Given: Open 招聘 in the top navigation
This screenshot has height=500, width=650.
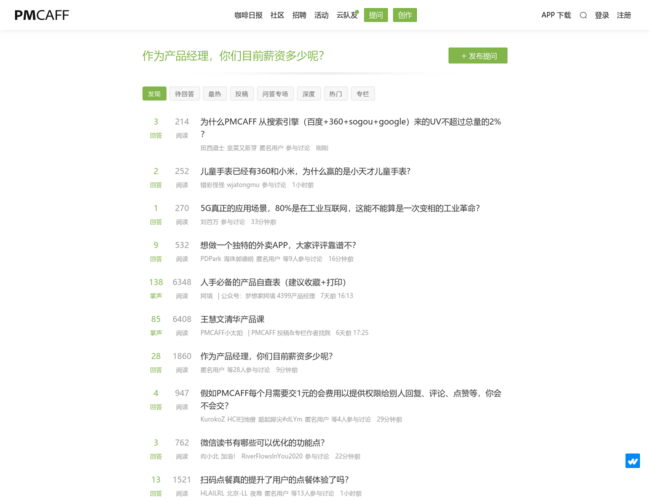Looking at the screenshot, I should click(299, 15).
